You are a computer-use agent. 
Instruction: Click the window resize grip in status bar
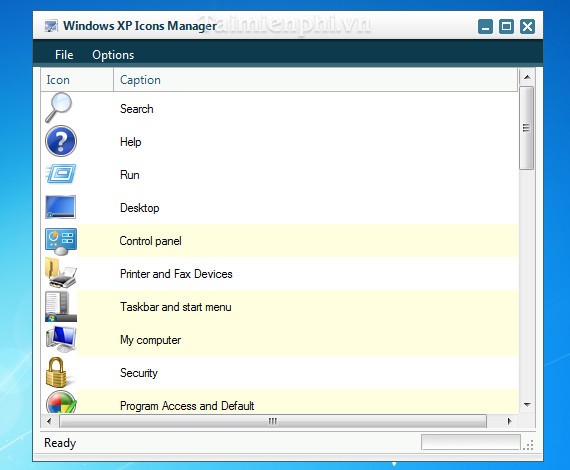529,445
